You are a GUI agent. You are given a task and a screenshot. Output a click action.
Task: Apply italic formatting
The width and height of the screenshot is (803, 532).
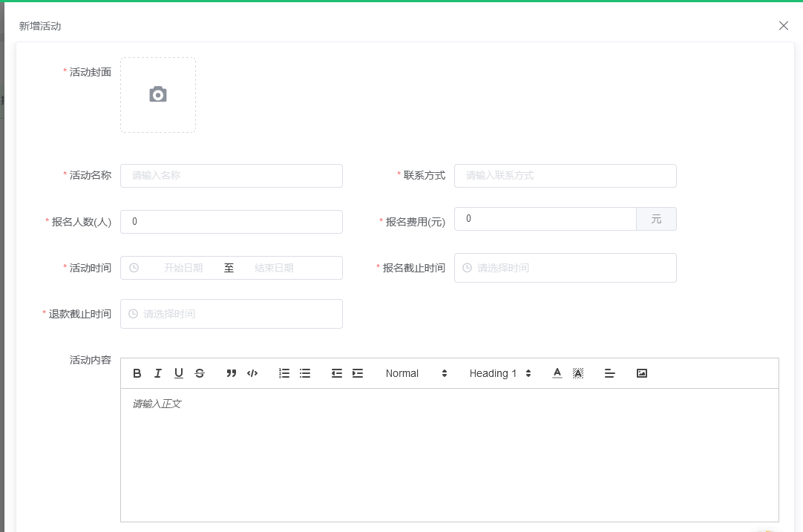coord(157,373)
